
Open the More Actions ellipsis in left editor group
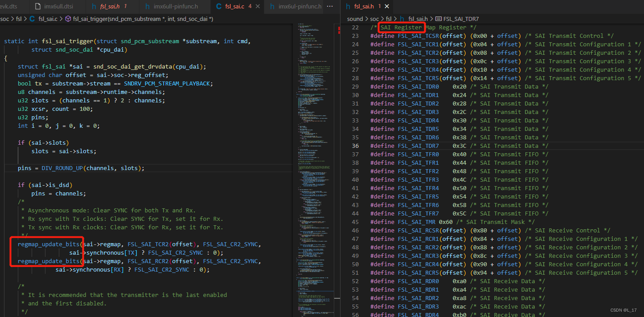pos(330,7)
